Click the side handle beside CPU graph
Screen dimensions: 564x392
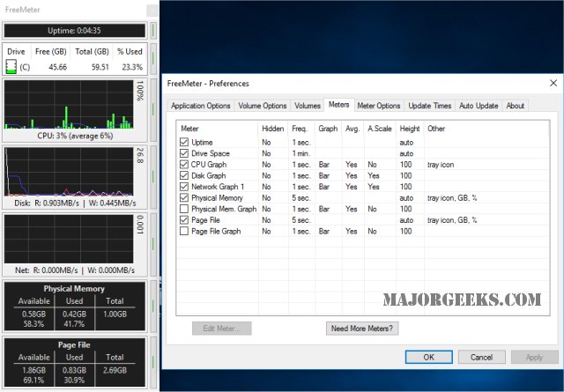click(x=152, y=110)
